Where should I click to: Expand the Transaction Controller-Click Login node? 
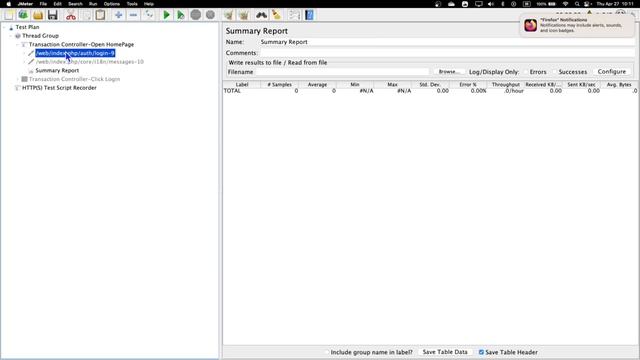click(18, 79)
